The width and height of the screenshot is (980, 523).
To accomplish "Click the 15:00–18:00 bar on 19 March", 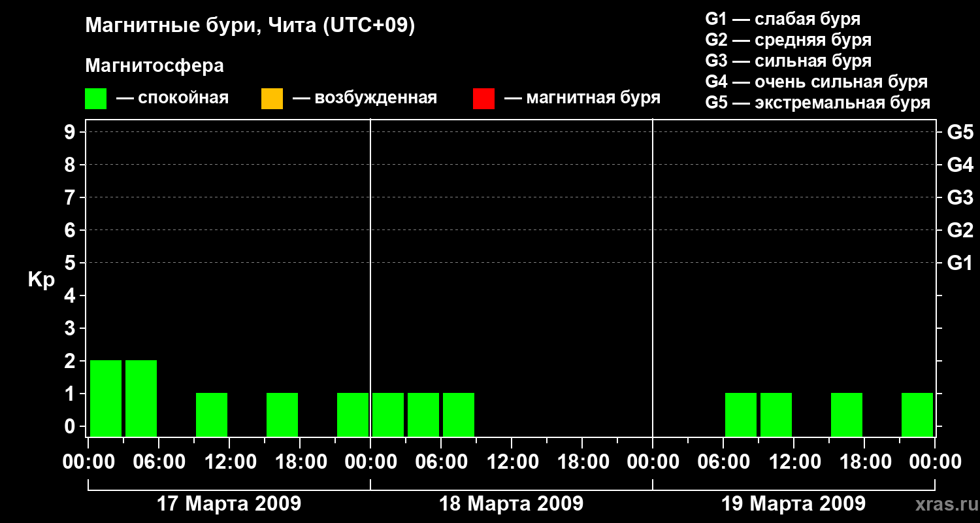I will (847, 414).
